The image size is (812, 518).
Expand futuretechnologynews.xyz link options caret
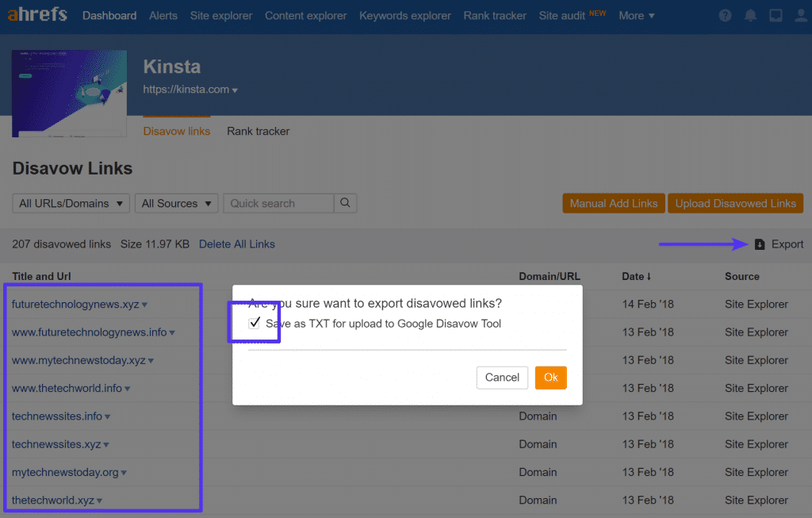pos(144,305)
